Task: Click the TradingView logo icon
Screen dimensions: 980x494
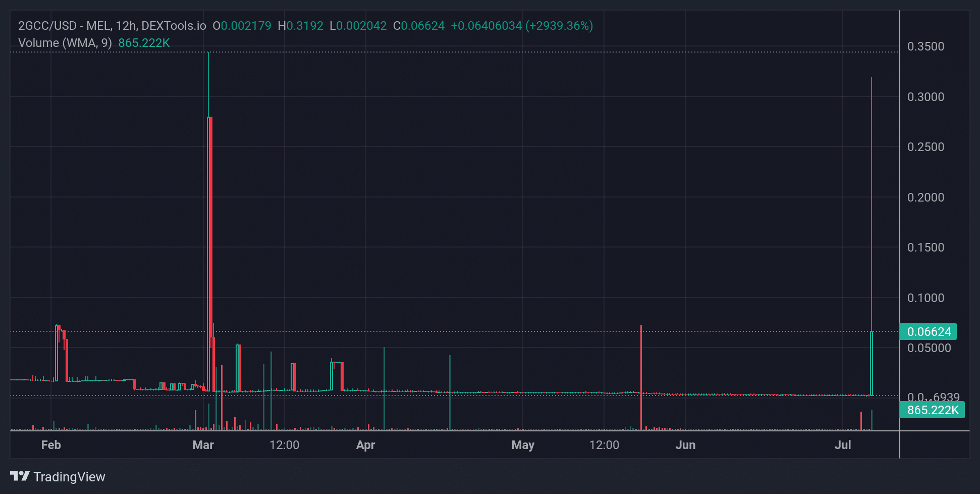Action: click(x=20, y=476)
